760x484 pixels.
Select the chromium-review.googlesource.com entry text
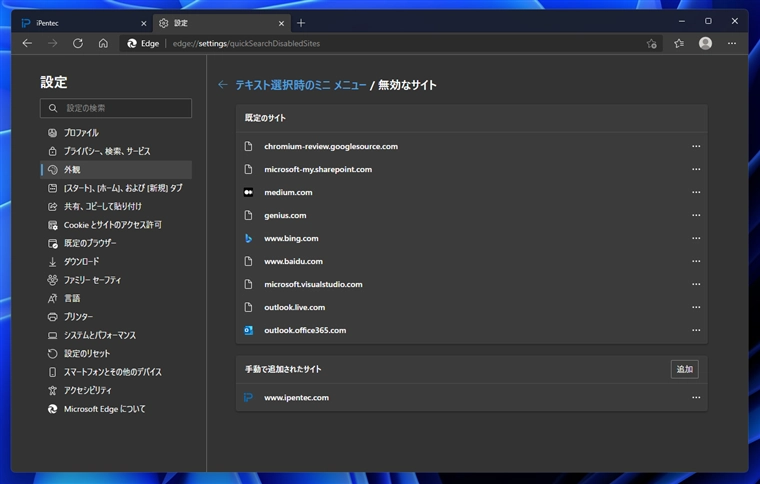coord(331,146)
